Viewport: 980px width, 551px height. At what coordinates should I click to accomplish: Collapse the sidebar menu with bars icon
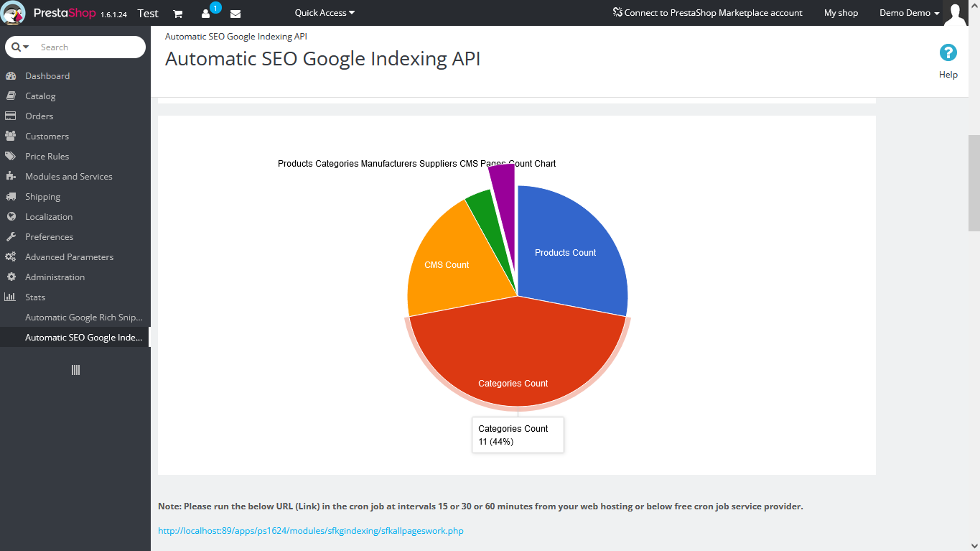coord(75,370)
